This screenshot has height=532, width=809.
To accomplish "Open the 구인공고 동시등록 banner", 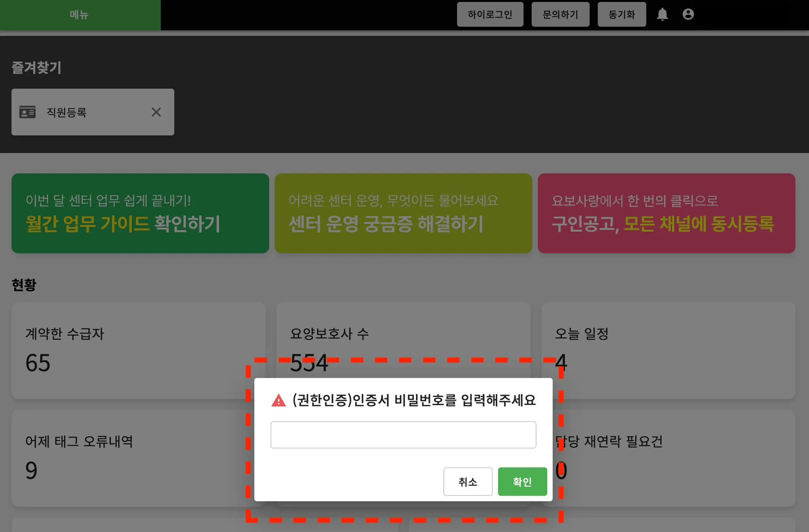I will [x=666, y=213].
